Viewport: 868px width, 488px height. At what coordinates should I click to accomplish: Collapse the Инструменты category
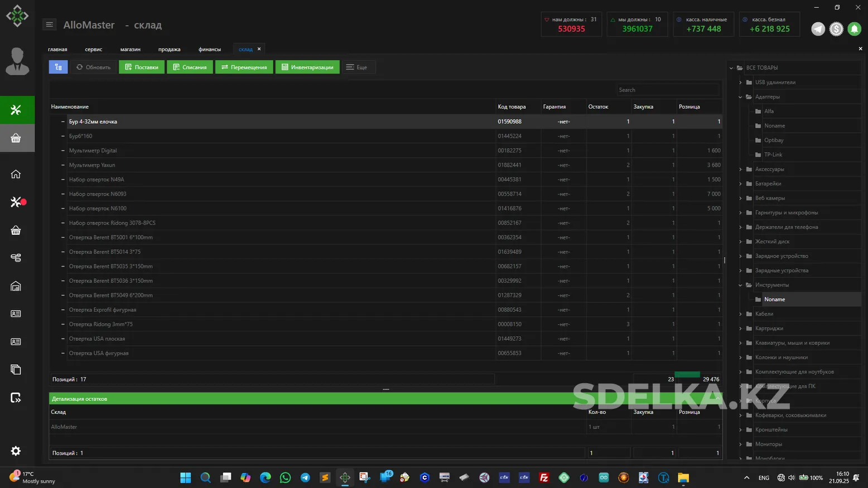click(741, 285)
